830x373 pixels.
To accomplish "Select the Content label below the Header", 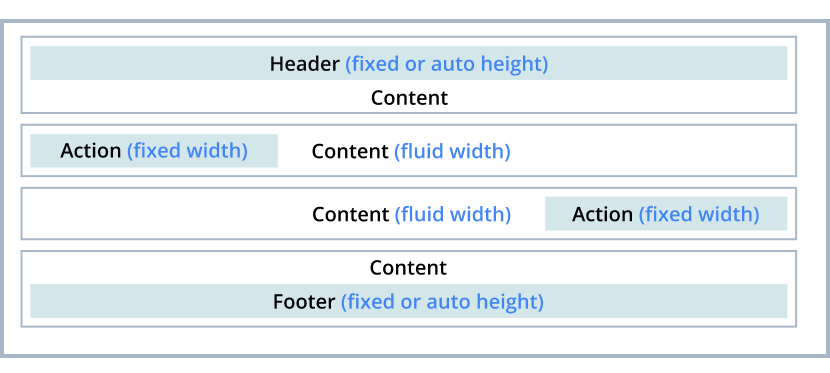I will click(409, 98).
